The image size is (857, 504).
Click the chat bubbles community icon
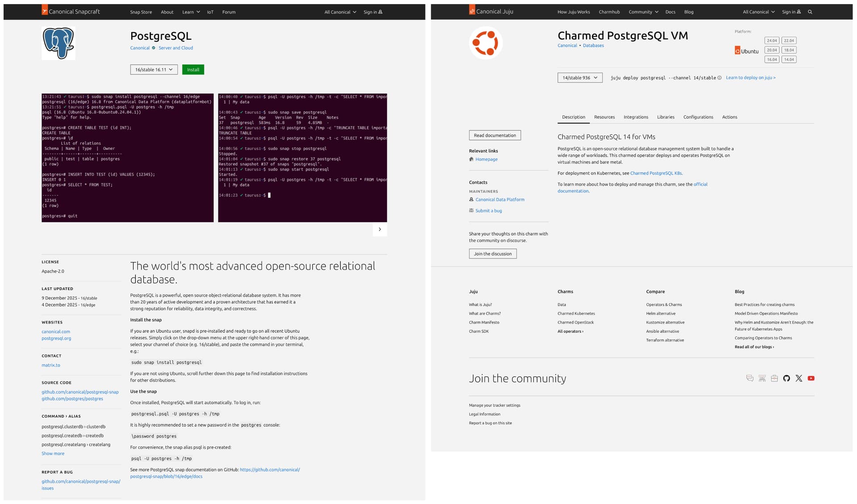pyautogui.click(x=750, y=378)
